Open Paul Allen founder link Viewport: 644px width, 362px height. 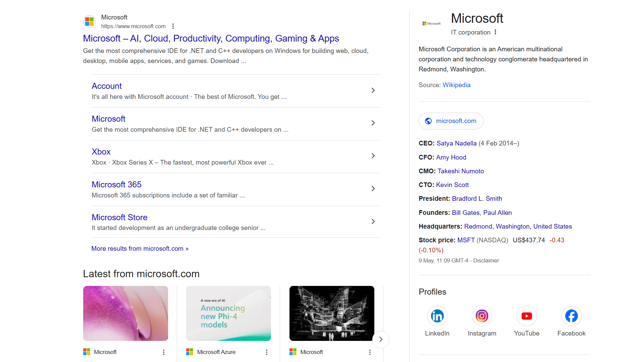(497, 213)
